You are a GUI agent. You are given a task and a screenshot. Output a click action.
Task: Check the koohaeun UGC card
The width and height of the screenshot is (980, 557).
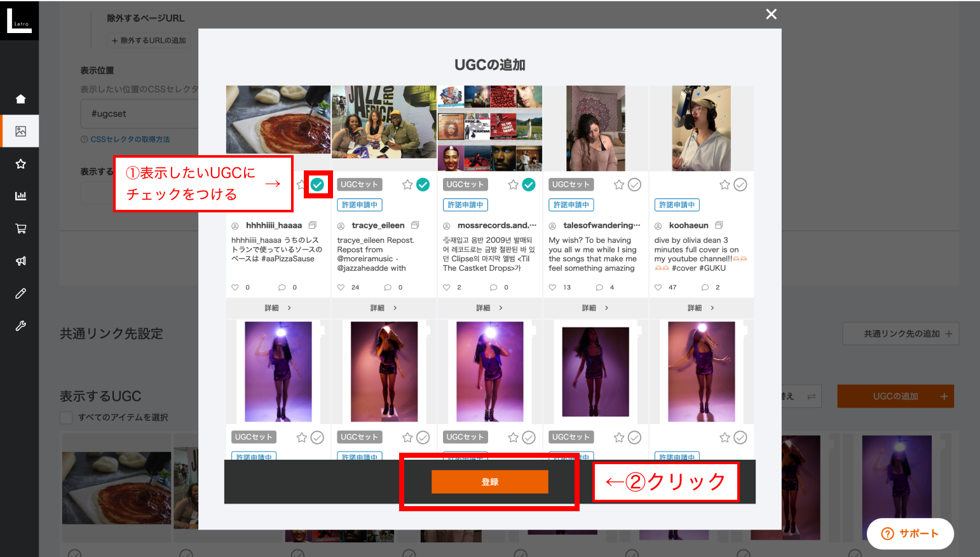740,184
